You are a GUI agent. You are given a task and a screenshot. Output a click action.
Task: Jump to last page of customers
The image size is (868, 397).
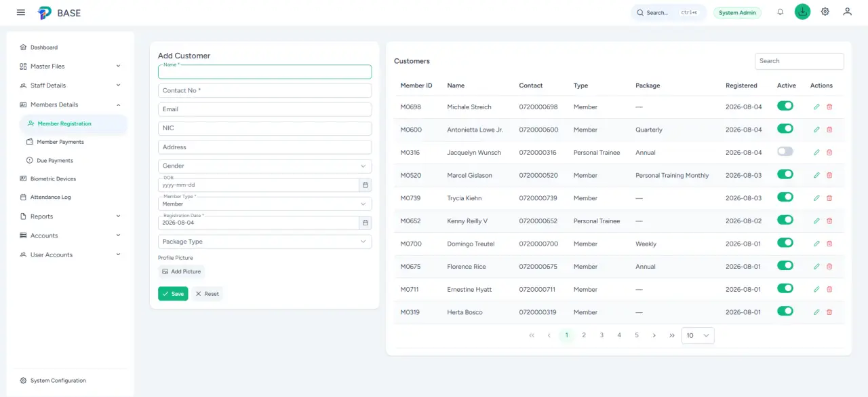point(672,335)
